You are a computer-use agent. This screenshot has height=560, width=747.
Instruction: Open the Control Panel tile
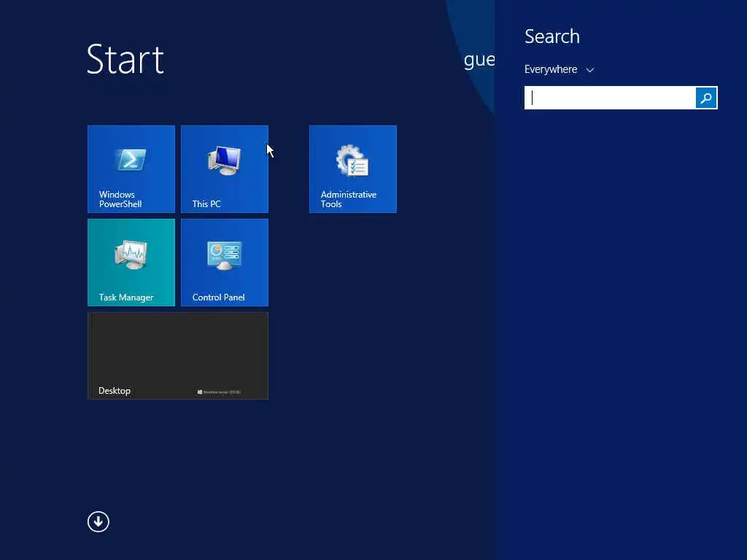(225, 262)
